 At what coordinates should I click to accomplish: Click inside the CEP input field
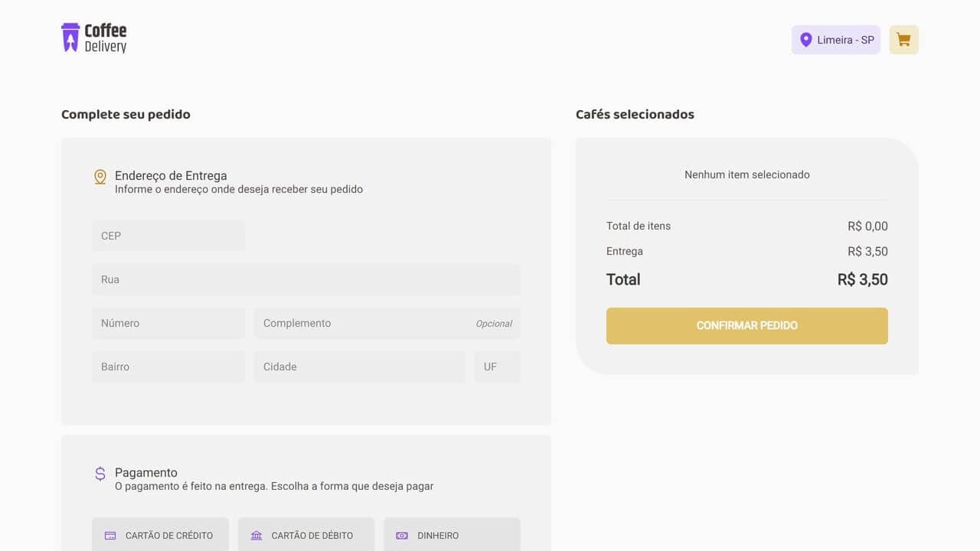(x=168, y=236)
